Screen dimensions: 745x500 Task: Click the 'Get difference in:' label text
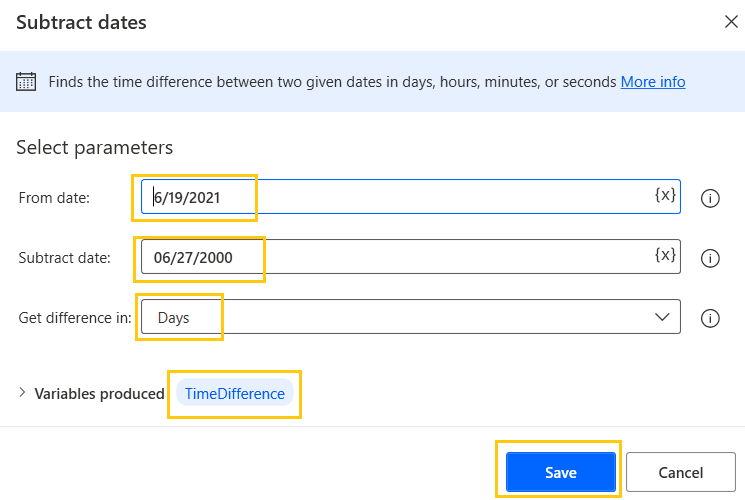pos(75,318)
